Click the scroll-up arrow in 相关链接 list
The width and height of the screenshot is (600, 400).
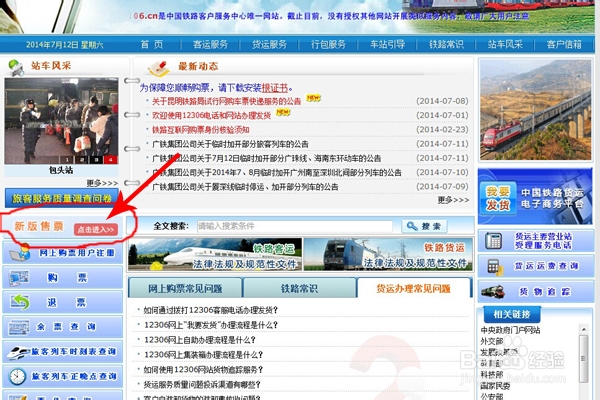(584, 329)
